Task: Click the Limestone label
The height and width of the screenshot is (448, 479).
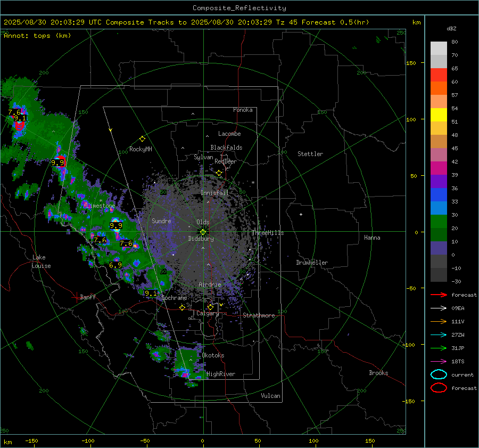Action: click(x=101, y=206)
